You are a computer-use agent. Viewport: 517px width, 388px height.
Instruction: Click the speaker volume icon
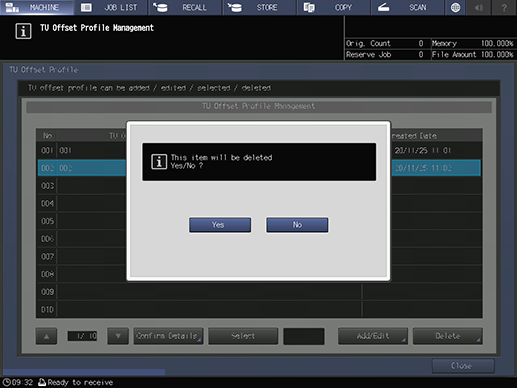479,7
